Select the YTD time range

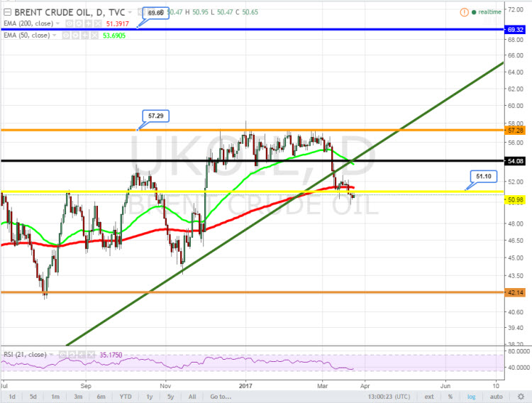coord(126,397)
